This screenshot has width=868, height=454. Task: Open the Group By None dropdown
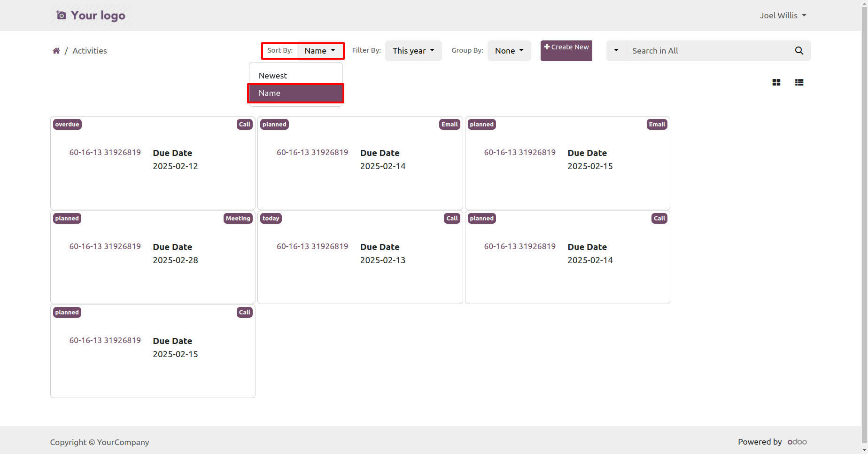(x=509, y=51)
